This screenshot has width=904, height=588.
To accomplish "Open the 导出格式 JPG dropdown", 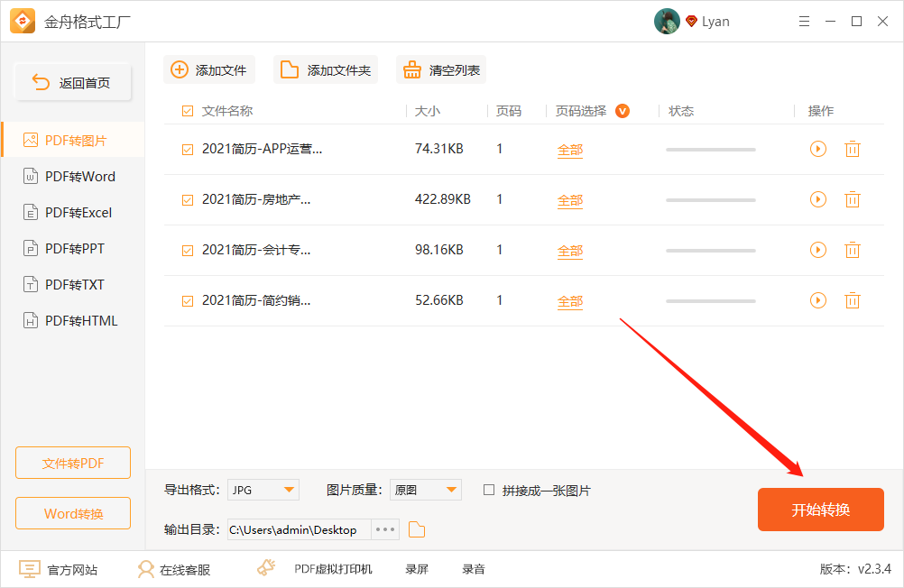I will [263, 490].
